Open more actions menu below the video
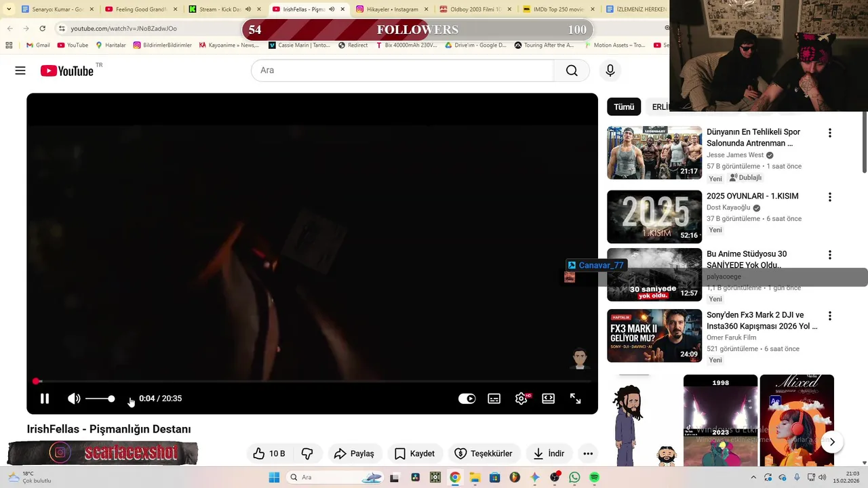This screenshot has height=488, width=868. coord(588,453)
